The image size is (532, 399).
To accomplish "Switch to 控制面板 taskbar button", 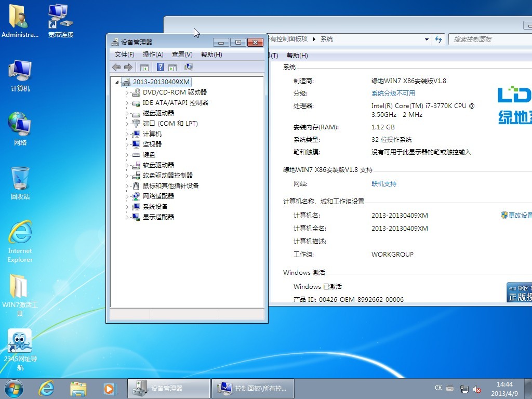I will [x=253, y=389].
